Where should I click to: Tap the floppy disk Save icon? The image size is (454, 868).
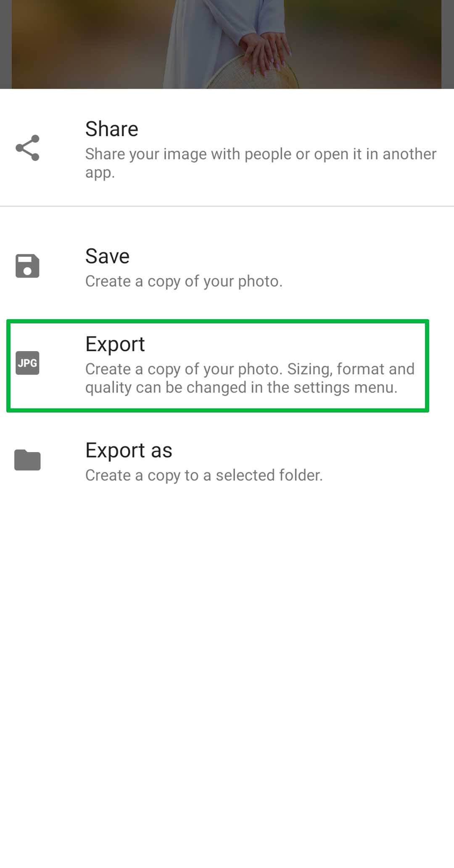(27, 266)
